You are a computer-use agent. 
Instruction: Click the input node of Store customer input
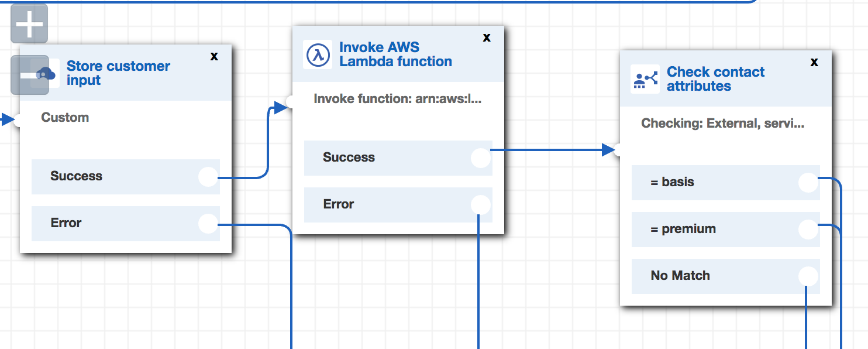tap(18, 120)
